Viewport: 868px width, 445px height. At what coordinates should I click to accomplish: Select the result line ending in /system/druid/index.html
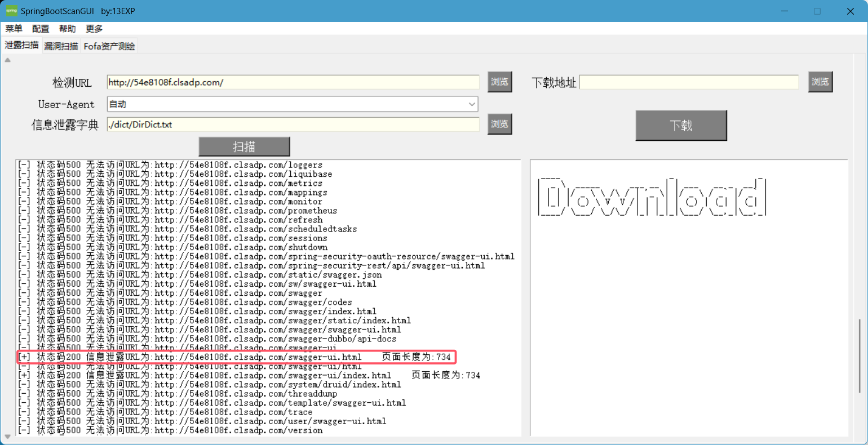tap(210, 385)
